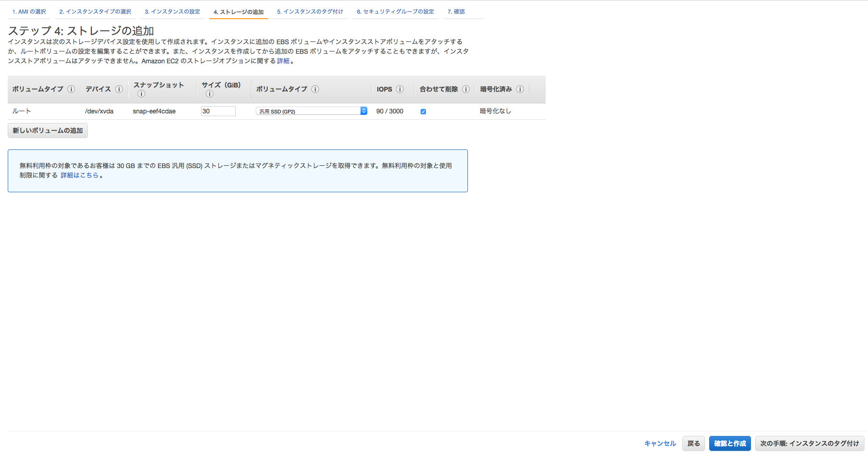Open the 合わせて削除 info tooltip
Viewport: 868px width, 456px height.
click(x=466, y=89)
